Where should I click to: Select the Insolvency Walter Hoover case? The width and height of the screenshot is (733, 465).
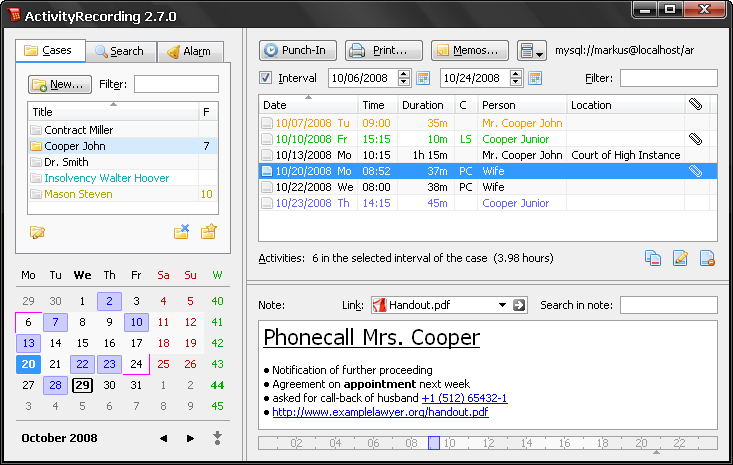tap(122, 178)
